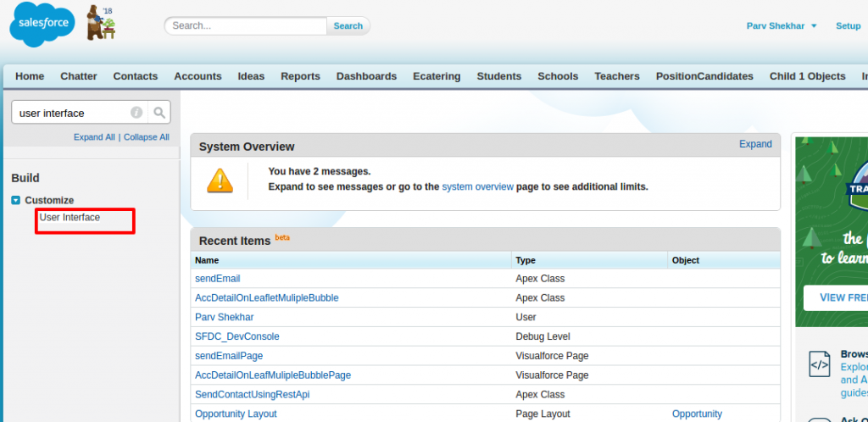Open the Child 1 Objects tab
868x422 pixels.
pyautogui.click(x=808, y=76)
